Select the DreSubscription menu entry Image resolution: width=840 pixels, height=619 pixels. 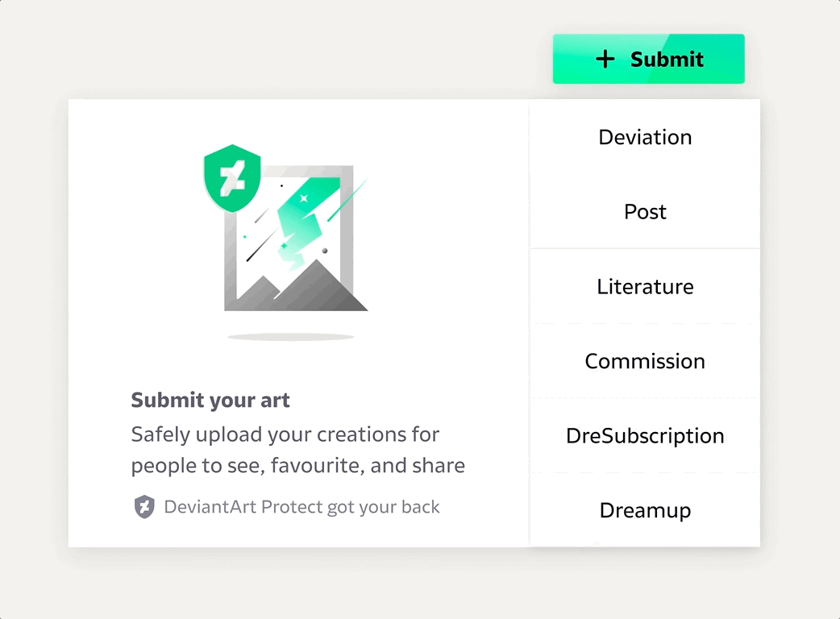tap(645, 436)
